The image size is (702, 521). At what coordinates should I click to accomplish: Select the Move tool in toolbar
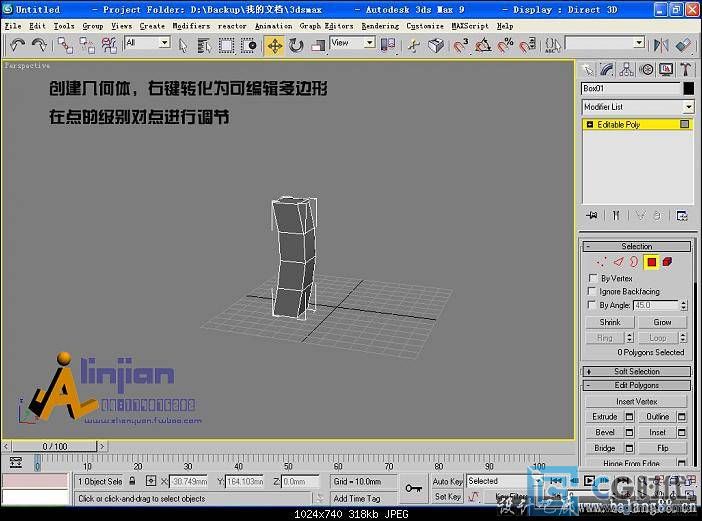pos(274,45)
